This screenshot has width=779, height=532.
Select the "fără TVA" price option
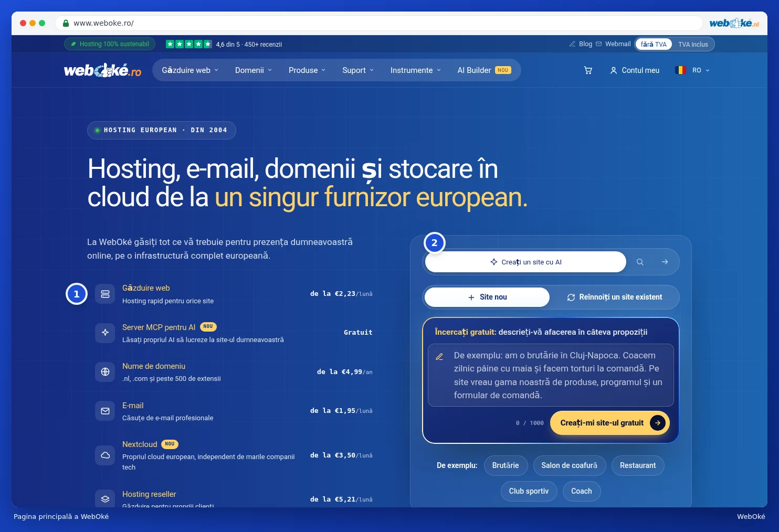[654, 44]
